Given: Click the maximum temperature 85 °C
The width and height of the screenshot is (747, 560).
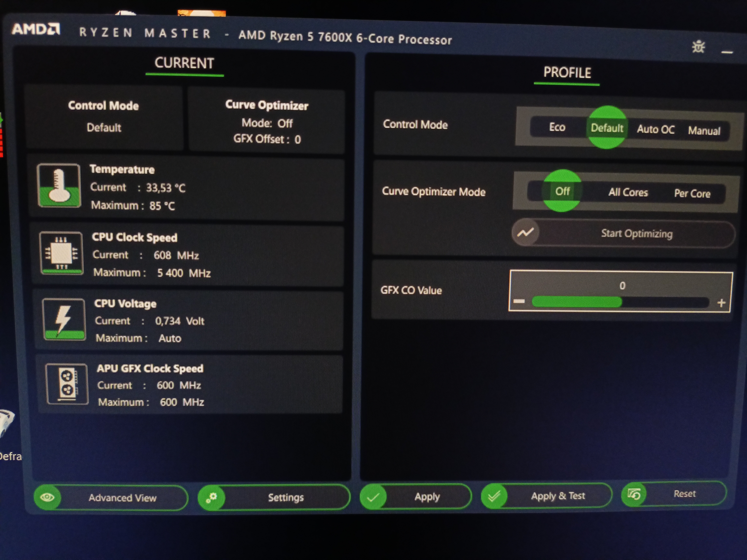Looking at the screenshot, I should pos(162,206).
